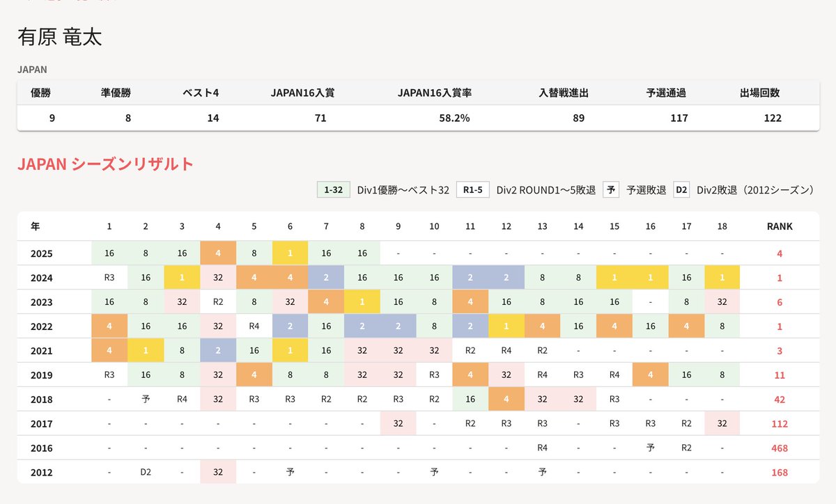
Task: Select the 2018 year row label
Action: pyautogui.click(x=42, y=400)
